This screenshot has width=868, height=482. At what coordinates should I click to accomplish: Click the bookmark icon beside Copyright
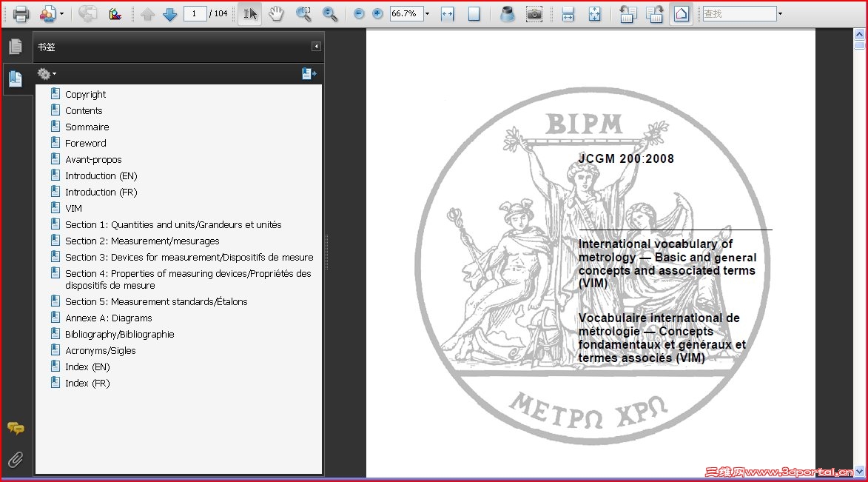coord(55,93)
